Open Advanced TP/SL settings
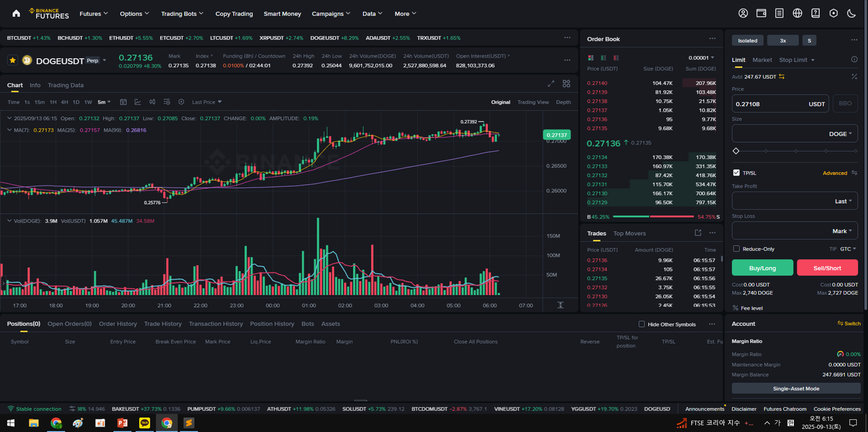868x432 pixels. click(835, 173)
